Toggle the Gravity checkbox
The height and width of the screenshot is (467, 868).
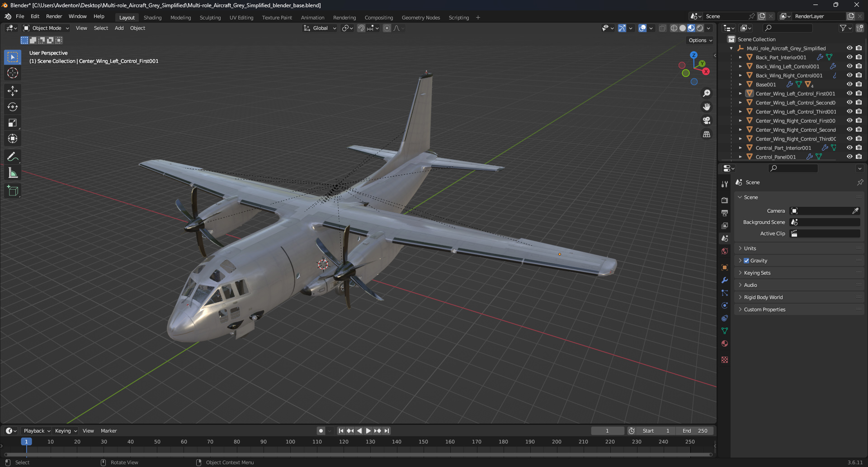[x=746, y=261]
